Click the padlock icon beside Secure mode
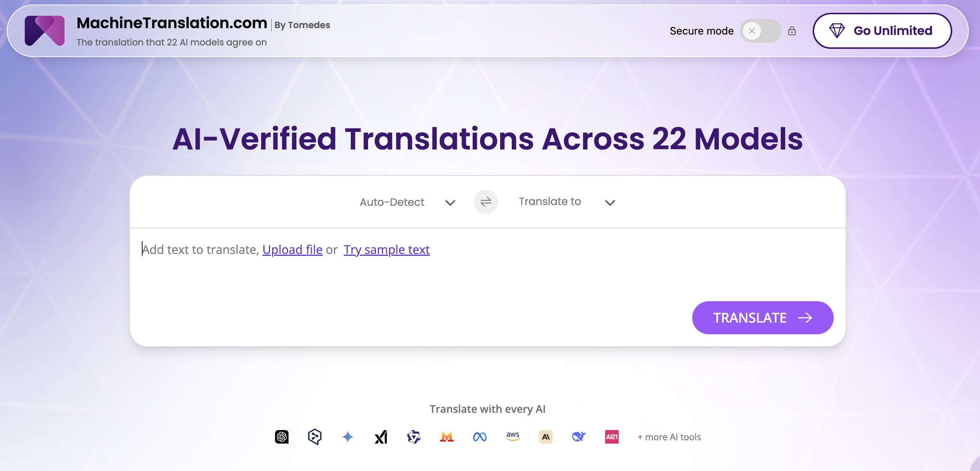980x471 pixels. 792,31
